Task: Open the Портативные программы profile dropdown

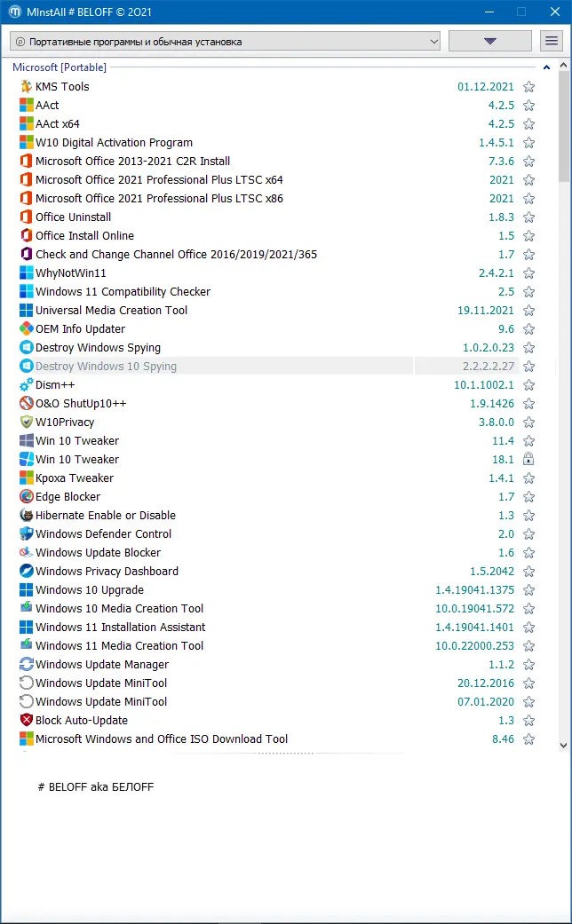Action: pyautogui.click(x=226, y=41)
